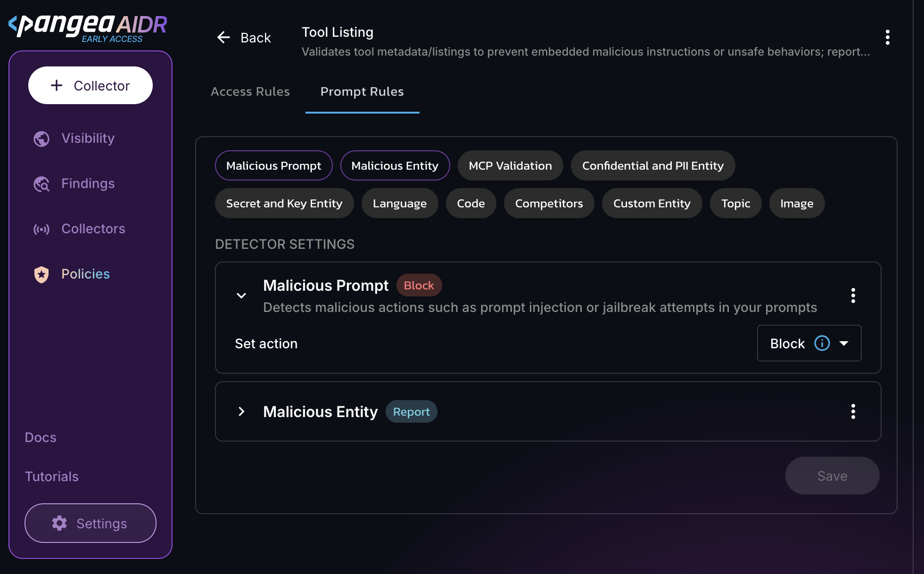Viewport: 924px width, 574px height.
Task: Click the Visibility globe icon
Action: point(41,139)
